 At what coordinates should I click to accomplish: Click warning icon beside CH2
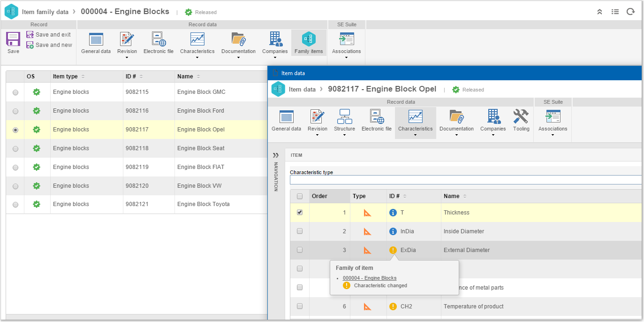[393, 307]
